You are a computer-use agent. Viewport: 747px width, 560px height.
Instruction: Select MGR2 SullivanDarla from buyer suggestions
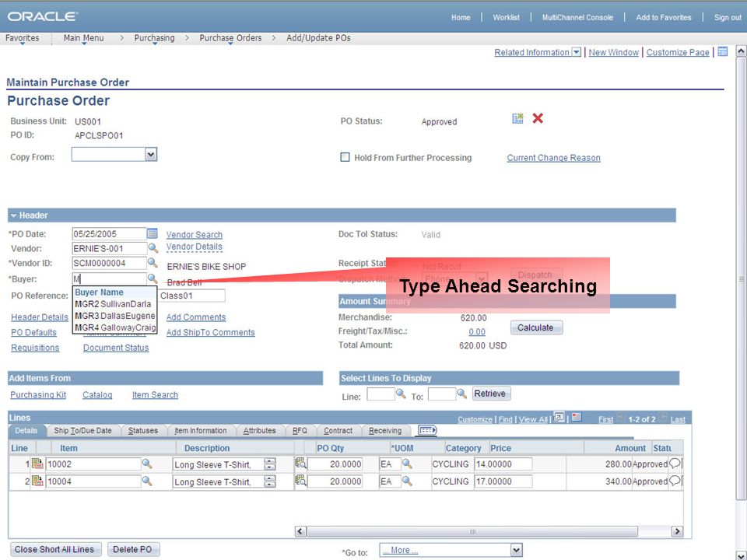(114, 304)
